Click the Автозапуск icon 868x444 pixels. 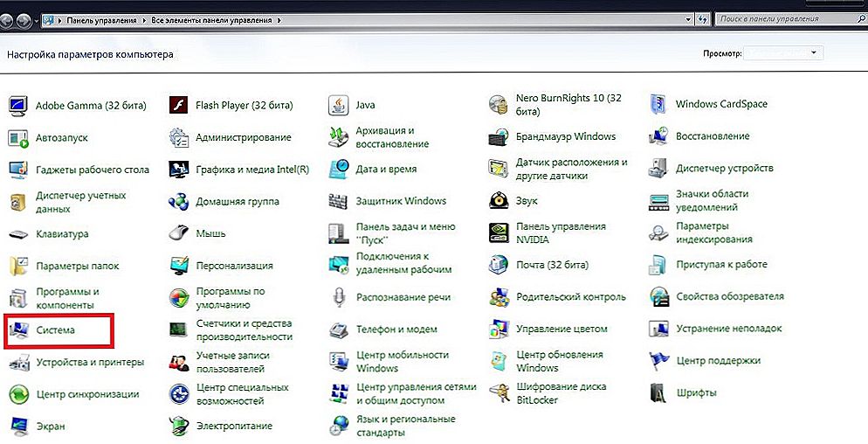pos(18,138)
